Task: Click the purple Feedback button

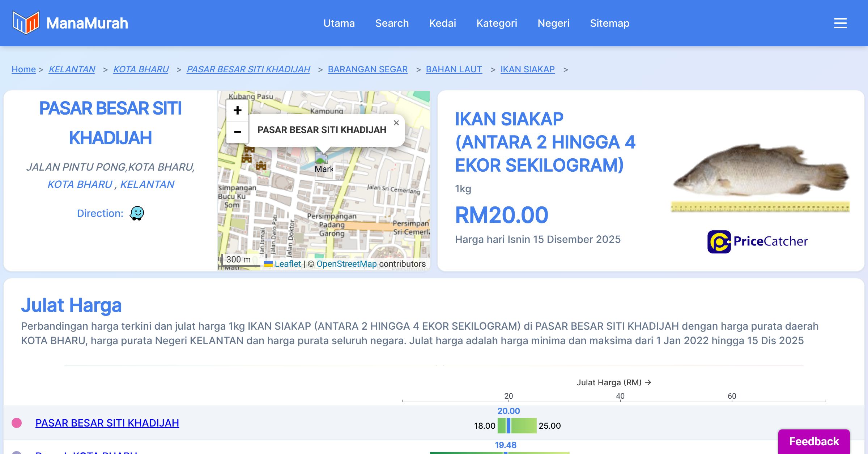Action: 814,441
